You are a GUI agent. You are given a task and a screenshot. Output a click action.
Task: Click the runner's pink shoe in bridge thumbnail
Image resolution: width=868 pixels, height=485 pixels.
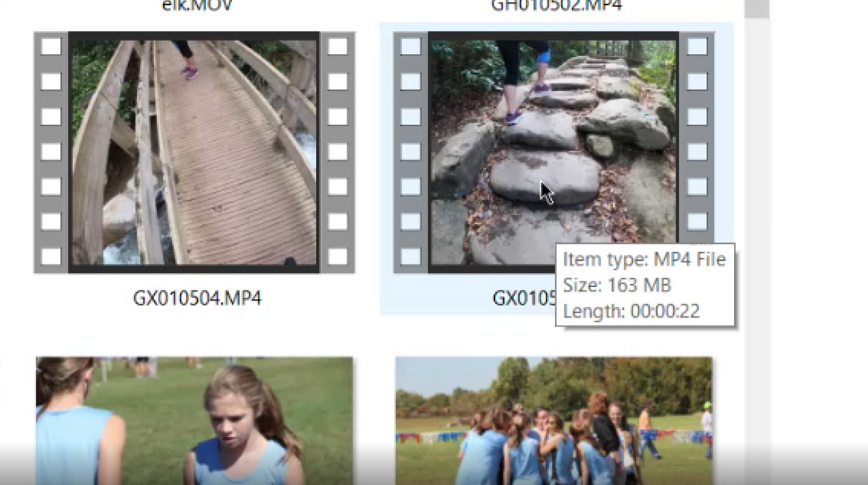click(x=189, y=73)
